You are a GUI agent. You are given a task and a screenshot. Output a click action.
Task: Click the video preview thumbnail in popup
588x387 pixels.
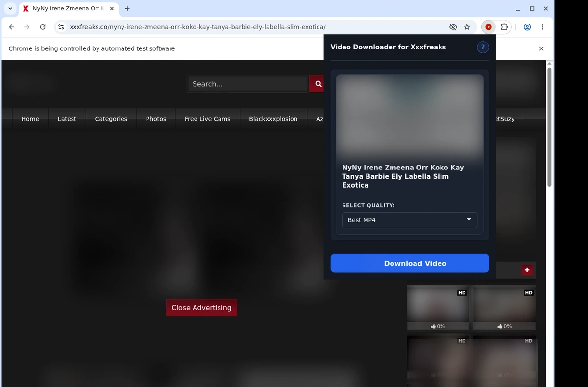click(x=410, y=116)
